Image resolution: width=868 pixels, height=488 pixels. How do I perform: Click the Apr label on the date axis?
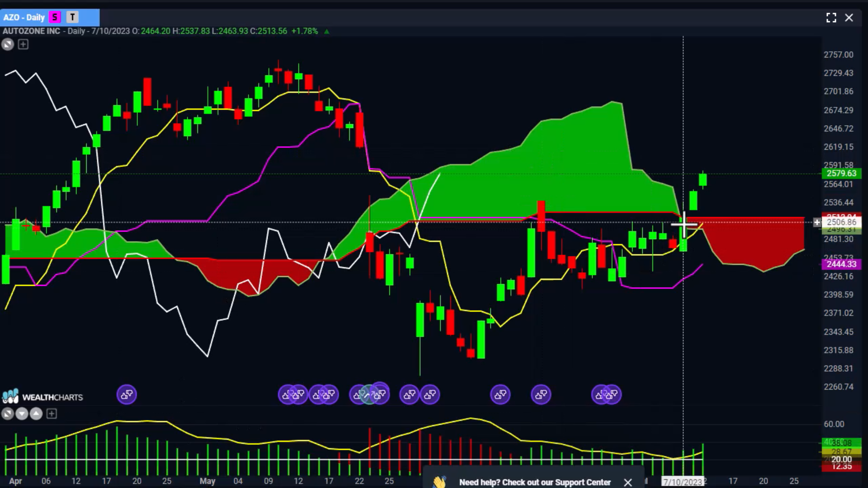tap(15, 481)
